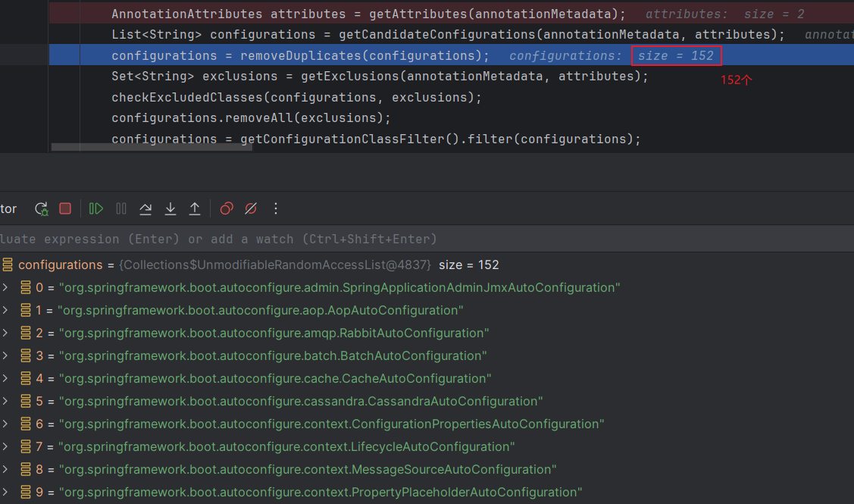Focus the evaluate expression input field
Viewport: 854px width, 504px height.
coord(427,239)
